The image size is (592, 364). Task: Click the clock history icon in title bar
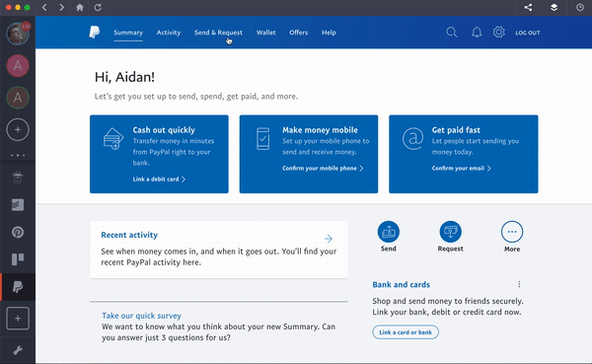pyautogui.click(x=580, y=7)
